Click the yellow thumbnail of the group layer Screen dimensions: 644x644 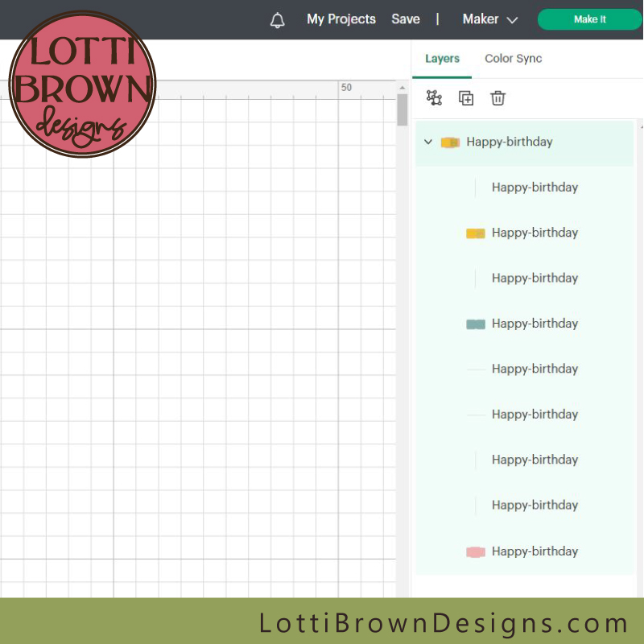point(450,142)
